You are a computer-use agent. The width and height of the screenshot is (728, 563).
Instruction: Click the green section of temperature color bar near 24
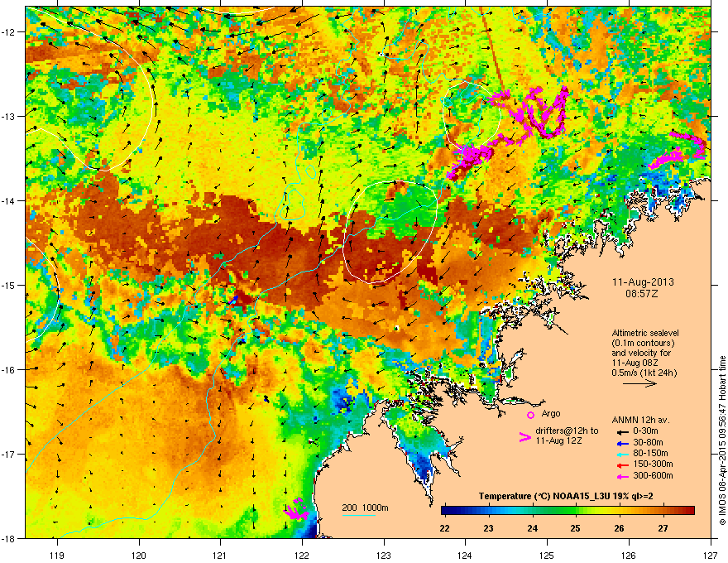[x=533, y=511]
